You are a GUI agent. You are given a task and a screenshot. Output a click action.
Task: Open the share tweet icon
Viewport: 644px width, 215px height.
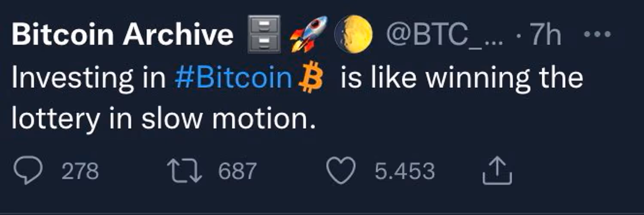point(497,171)
